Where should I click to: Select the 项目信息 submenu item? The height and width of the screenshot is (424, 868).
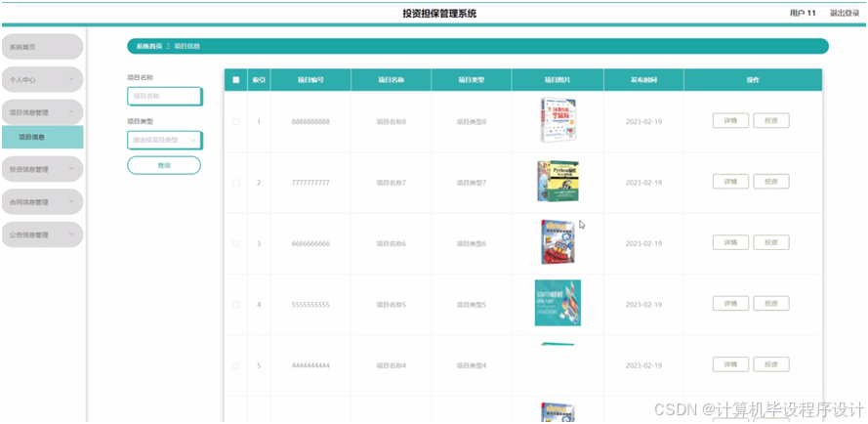[x=43, y=137]
